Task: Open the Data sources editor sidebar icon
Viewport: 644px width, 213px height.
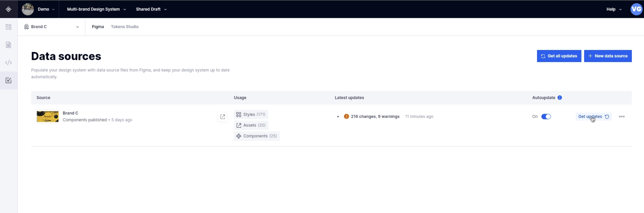Action: [x=8, y=80]
